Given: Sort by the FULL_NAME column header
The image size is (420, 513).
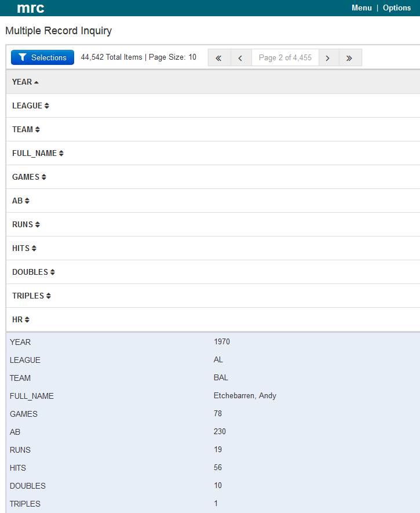Looking at the screenshot, I should 38,153.
